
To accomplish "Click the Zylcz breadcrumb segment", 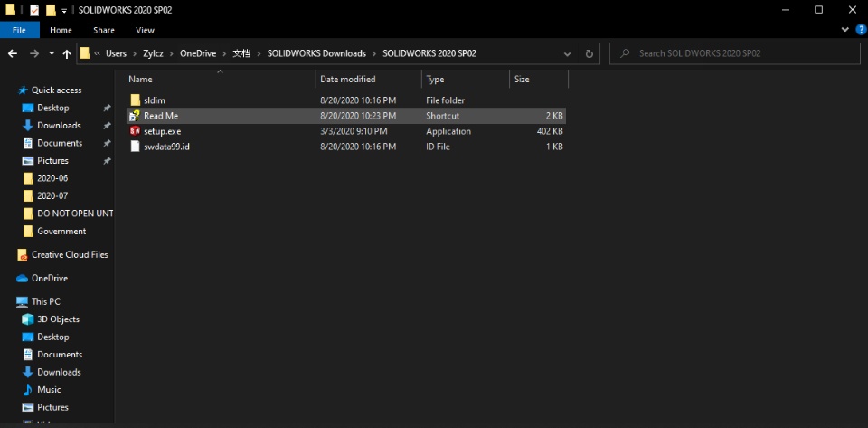I will tap(154, 53).
